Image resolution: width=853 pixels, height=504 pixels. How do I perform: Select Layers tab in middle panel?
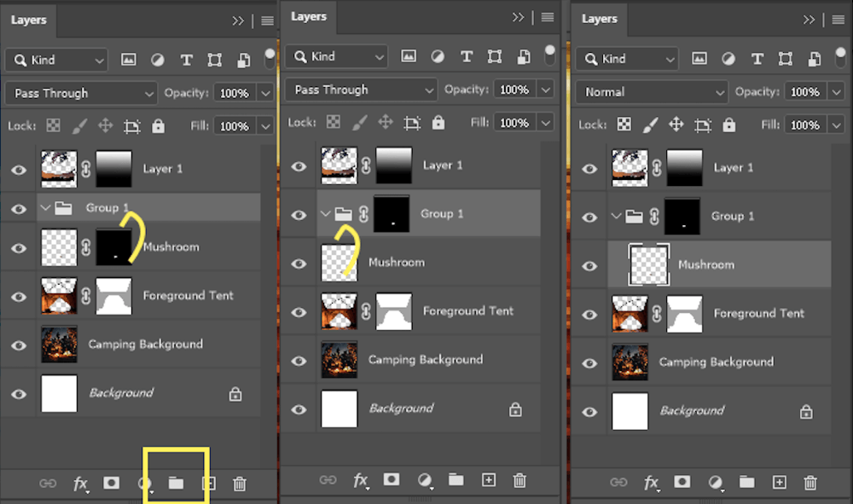[x=309, y=17]
